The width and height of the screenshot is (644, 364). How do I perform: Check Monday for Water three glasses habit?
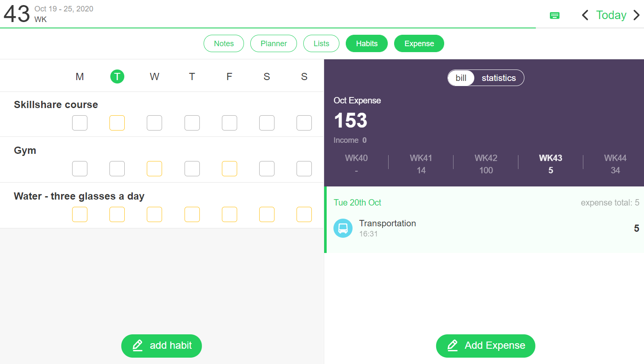point(80,214)
